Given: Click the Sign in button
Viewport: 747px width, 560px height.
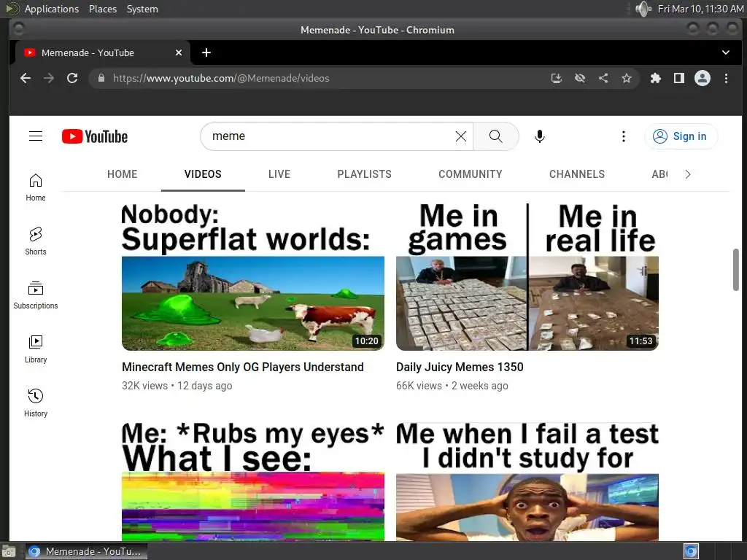Looking at the screenshot, I should coord(681,136).
